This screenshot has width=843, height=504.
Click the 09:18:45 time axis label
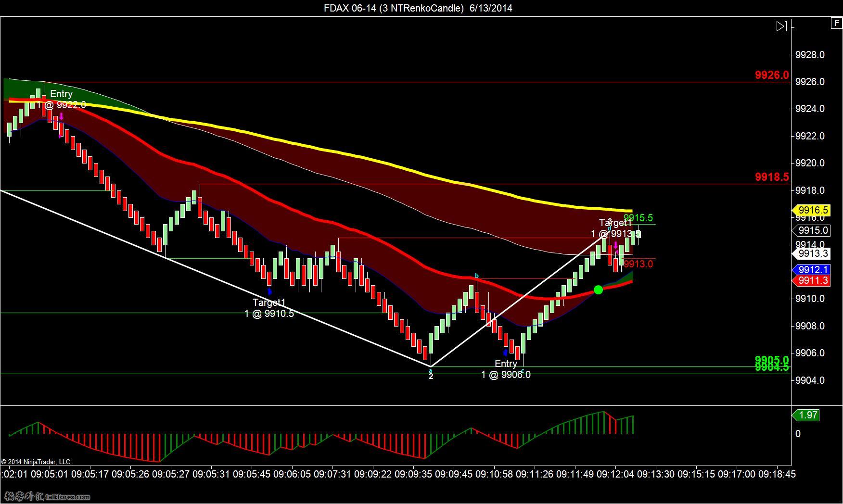pyautogui.click(x=777, y=474)
